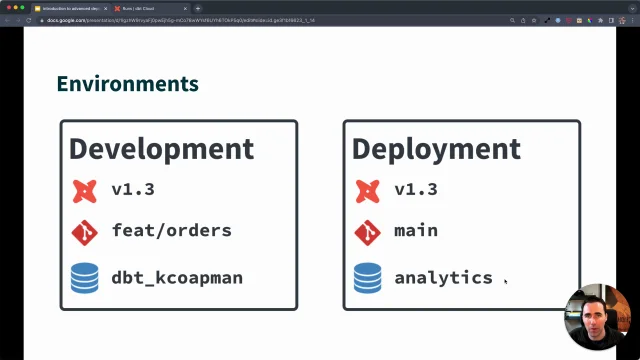Reload the current page
Image resolution: width=640 pixels, height=360 pixels.
[x=29, y=20]
